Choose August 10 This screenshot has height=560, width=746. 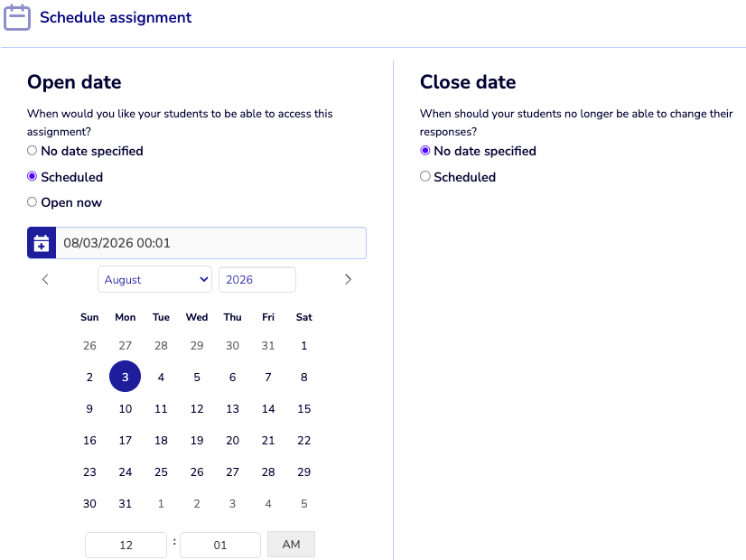tap(126, 408)
